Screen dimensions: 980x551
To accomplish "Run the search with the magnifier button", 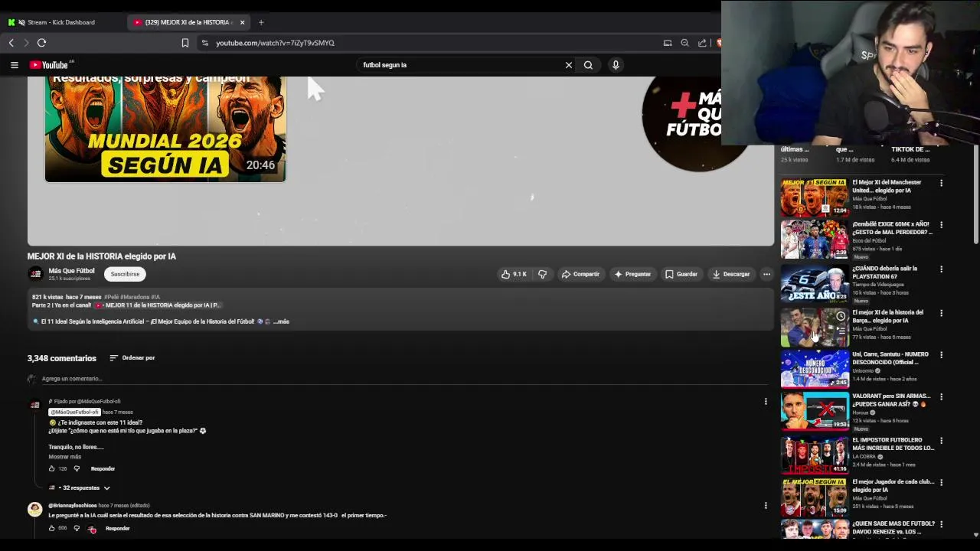I will (588, 65).
